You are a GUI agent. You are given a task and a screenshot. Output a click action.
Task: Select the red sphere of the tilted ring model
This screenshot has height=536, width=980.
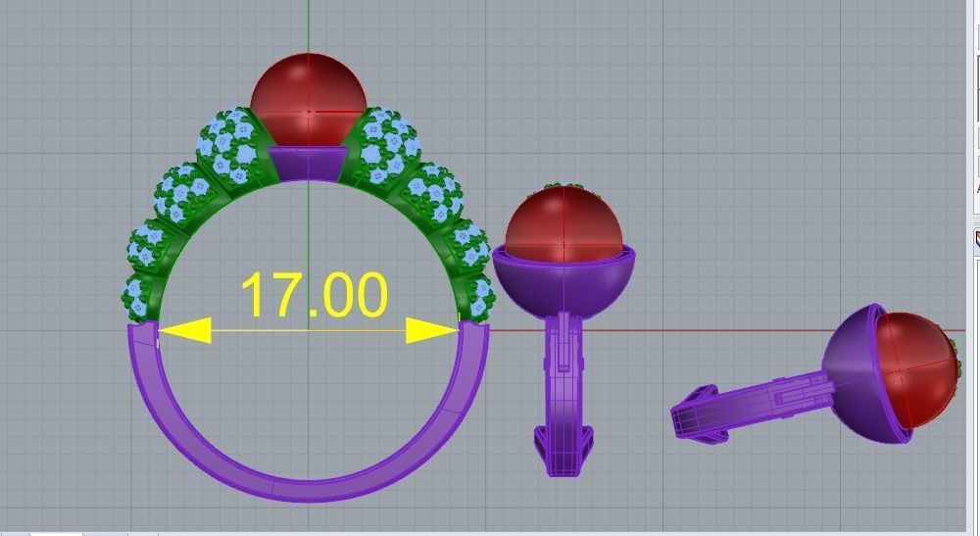(919, 368)
